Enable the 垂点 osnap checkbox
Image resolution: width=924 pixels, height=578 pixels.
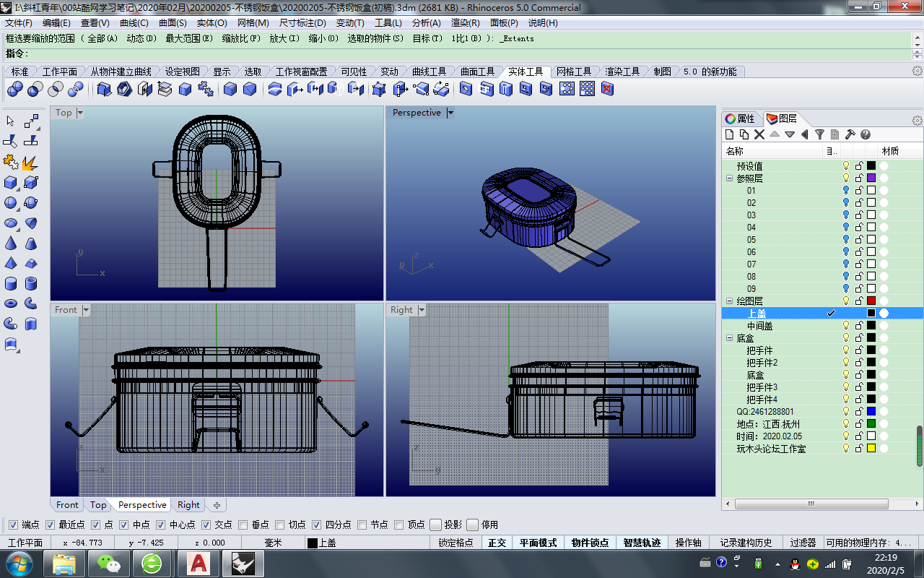[243, 525]
